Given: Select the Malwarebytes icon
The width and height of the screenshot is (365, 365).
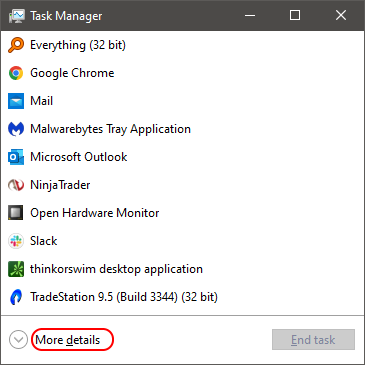Looking at the screenshot, I should (16, 129).
